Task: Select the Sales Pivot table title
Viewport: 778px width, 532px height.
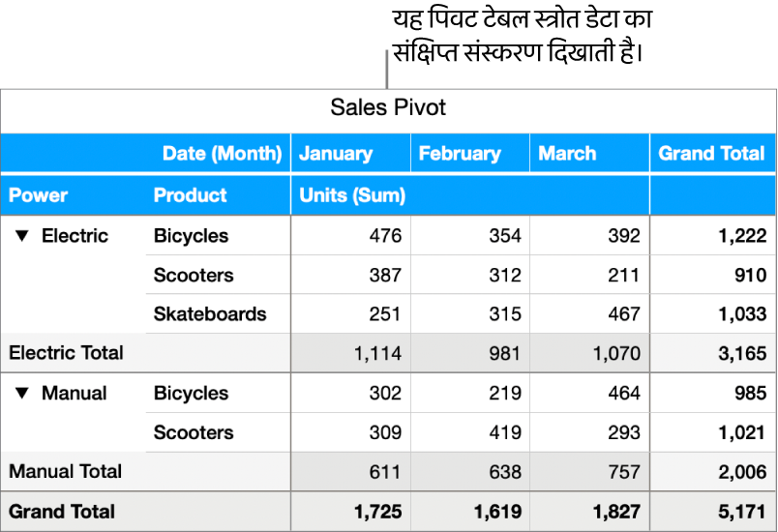Action: point(388,107)
